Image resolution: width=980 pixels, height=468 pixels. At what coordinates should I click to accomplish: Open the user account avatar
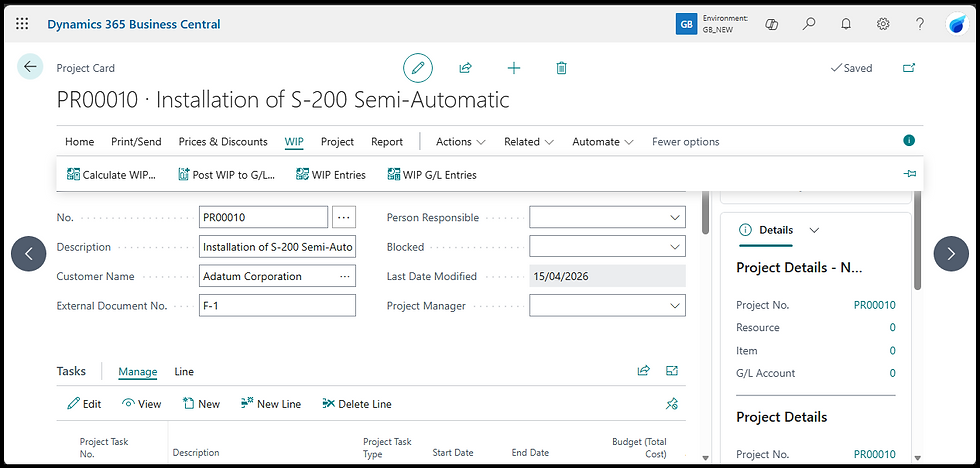click(958, 24)
